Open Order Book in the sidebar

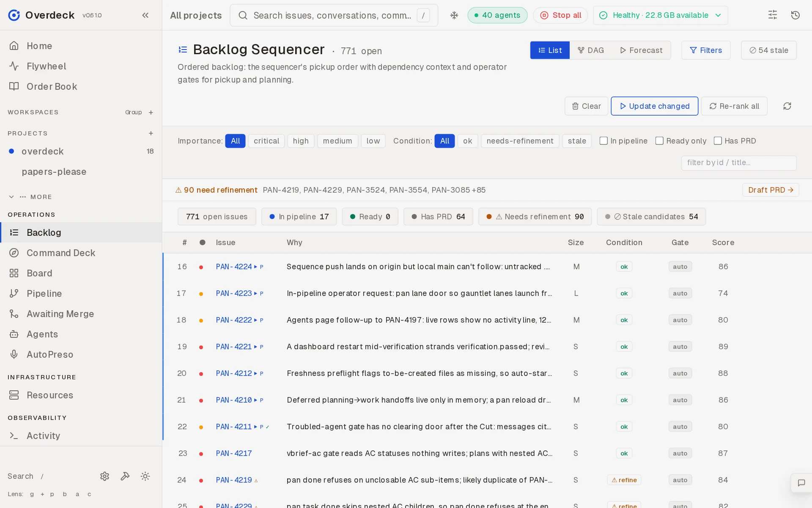point(81,86)
